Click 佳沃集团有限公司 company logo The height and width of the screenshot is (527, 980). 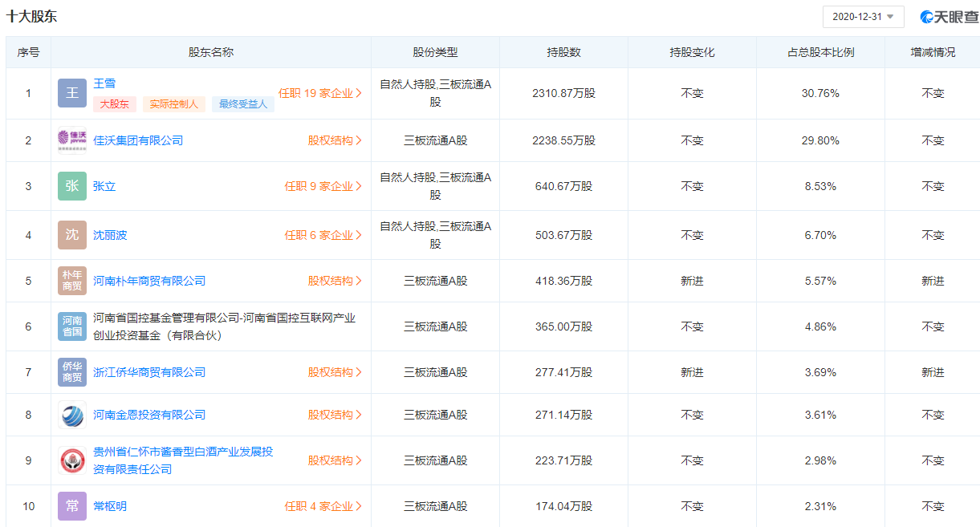(x=72, y=140)
